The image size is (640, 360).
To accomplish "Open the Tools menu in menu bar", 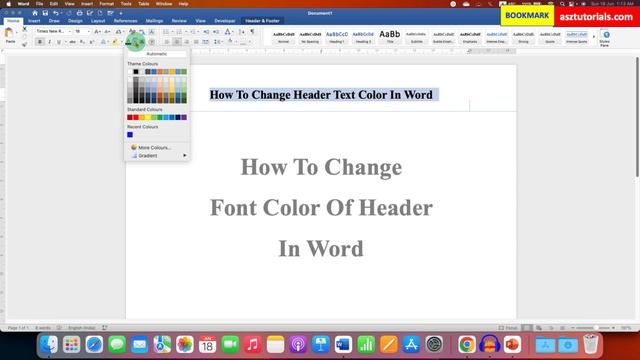I will (x=126, y=4).
